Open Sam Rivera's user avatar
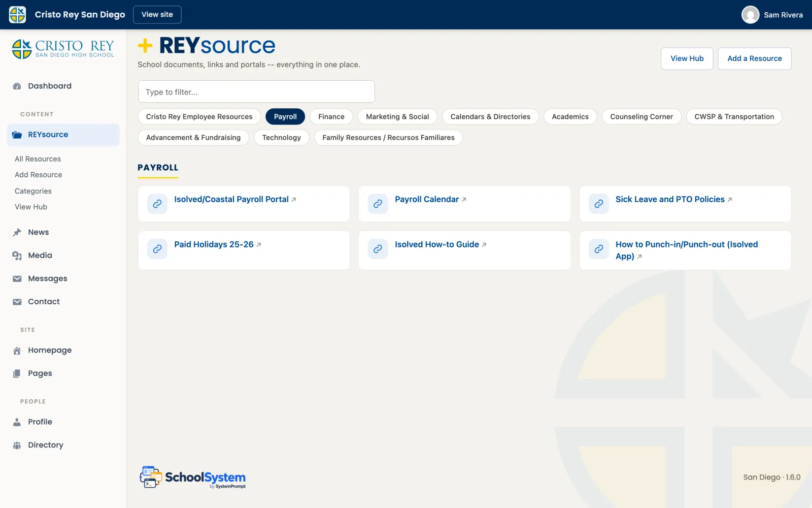This screenshot has width=812, height=508. point(750,15)
